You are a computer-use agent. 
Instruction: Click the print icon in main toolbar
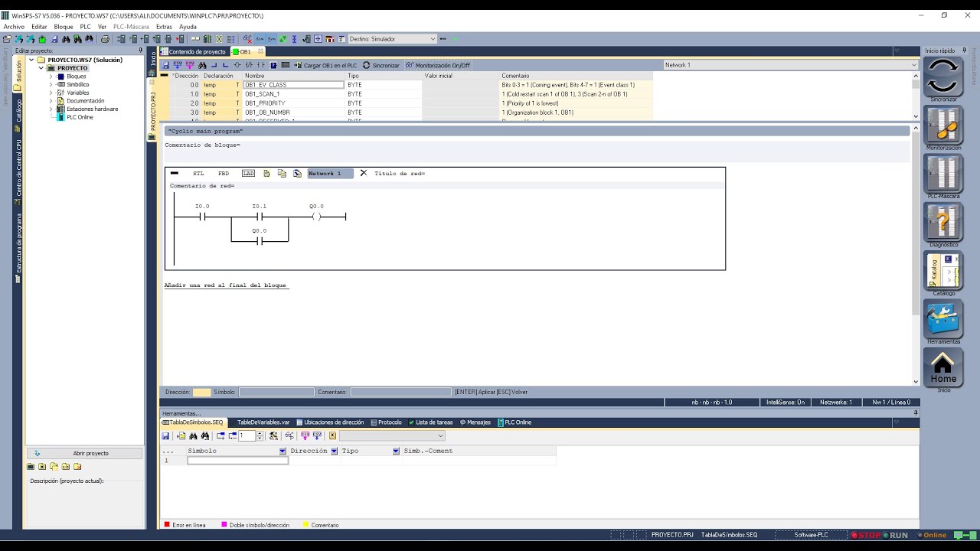point(105,39)
